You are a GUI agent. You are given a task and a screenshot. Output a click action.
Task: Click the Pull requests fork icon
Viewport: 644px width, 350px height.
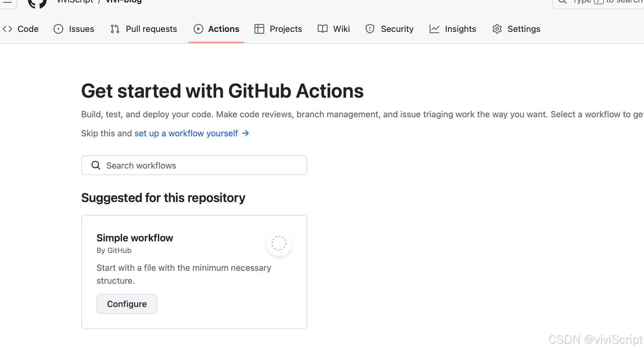114,29
